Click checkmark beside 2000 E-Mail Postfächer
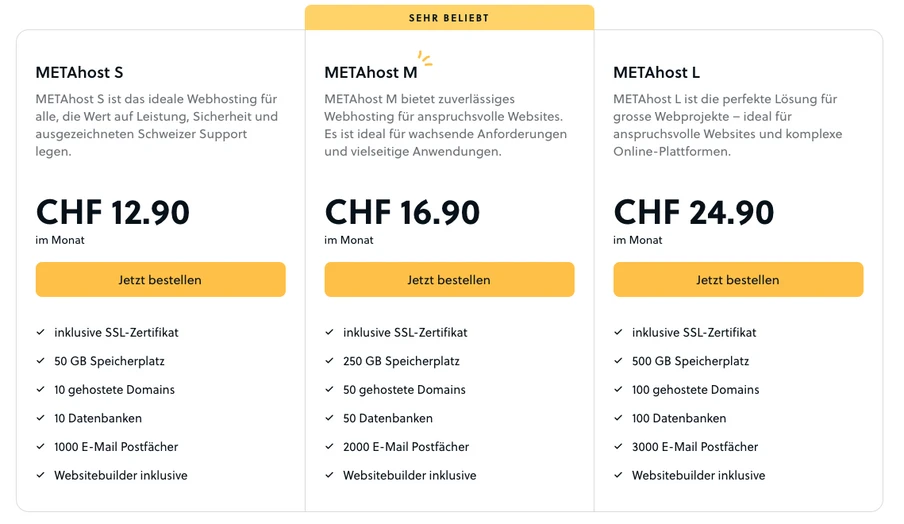The image size is (904, 524). coord(329,446)
